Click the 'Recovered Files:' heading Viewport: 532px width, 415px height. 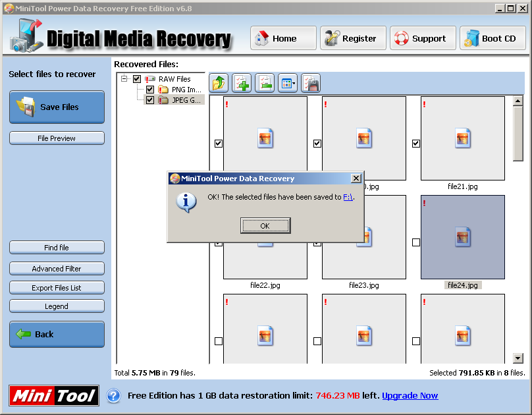point(146,64)
